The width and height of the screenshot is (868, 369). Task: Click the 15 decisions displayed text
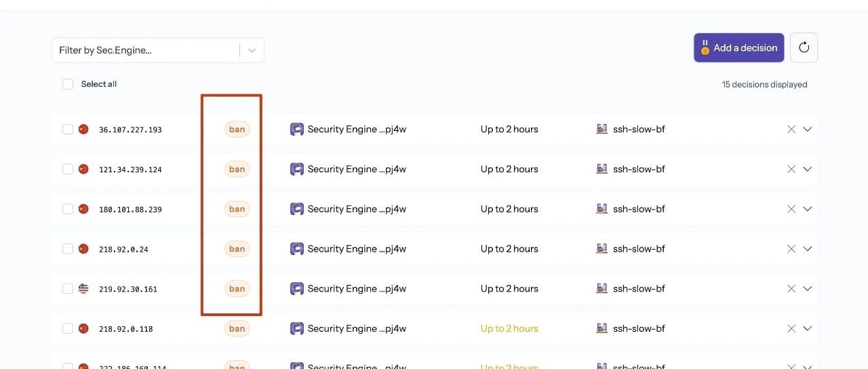coord(764,85)
